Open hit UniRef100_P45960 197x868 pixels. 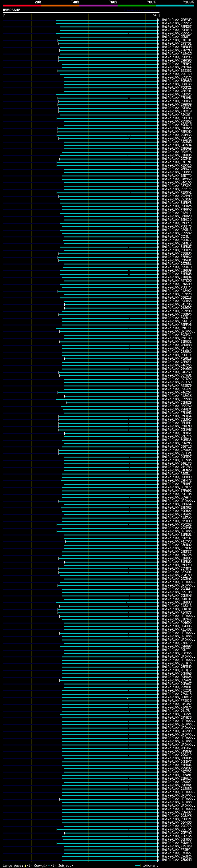176,179
